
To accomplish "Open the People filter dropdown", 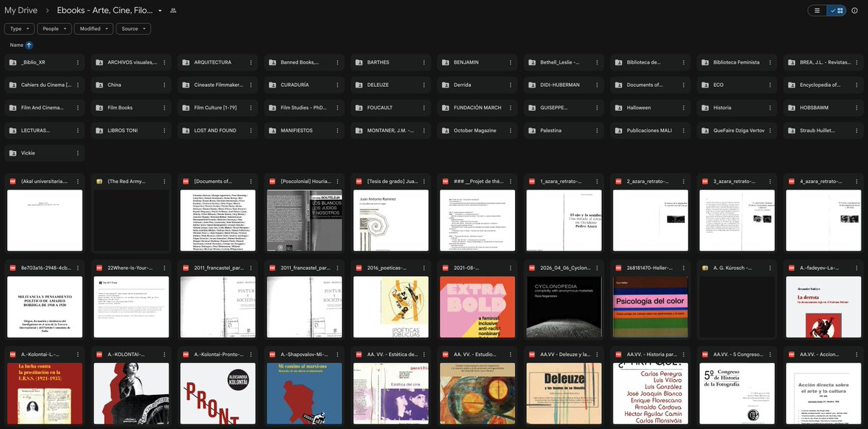I will pos(55,29).
